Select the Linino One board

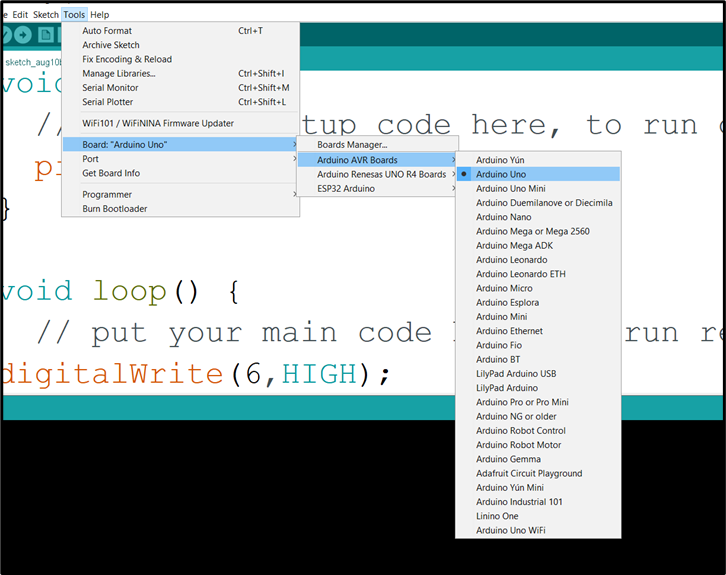538,516
